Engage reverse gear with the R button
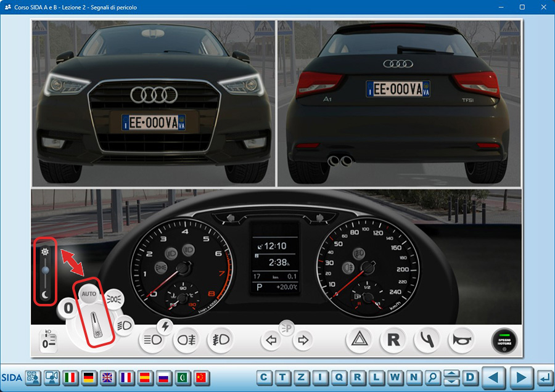This screenshot has width=555, height=392. tap(393, 339)
